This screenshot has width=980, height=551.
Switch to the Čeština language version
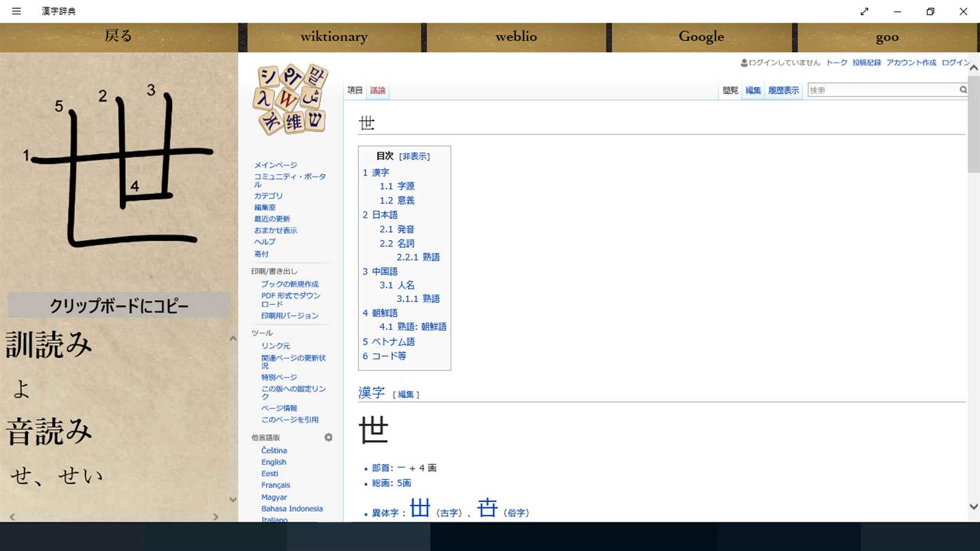click(x=274, y=450)
